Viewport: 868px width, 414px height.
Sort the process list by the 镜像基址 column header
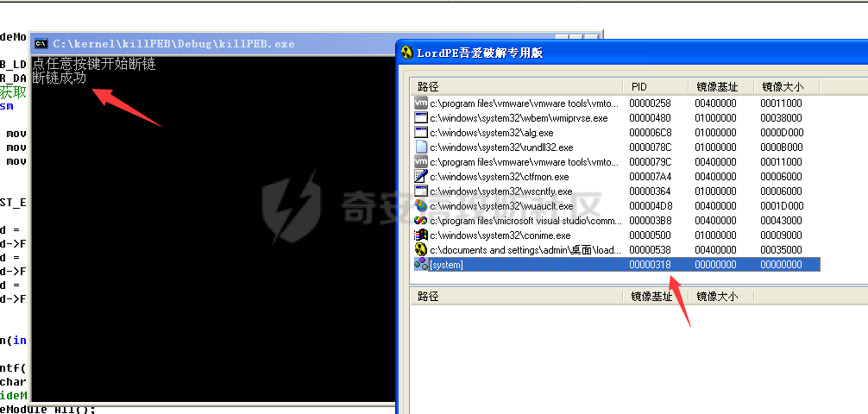point(721,87)
